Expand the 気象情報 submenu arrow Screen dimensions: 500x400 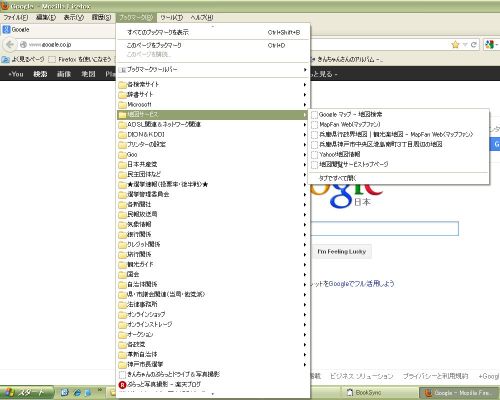click(x=305, y=225)
